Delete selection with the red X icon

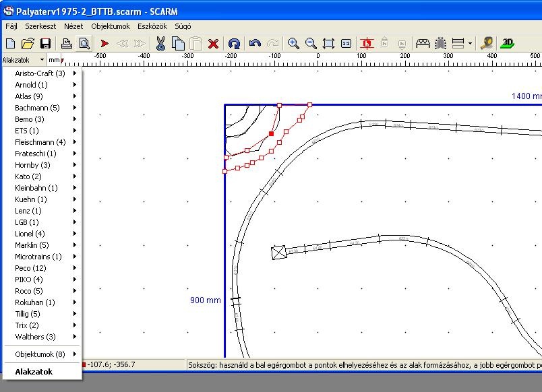coord(213,44)
